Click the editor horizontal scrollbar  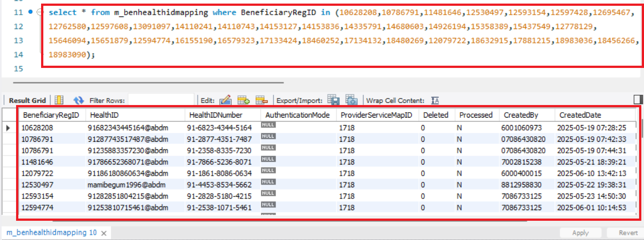pyautogui.click(x=148, y=82)
